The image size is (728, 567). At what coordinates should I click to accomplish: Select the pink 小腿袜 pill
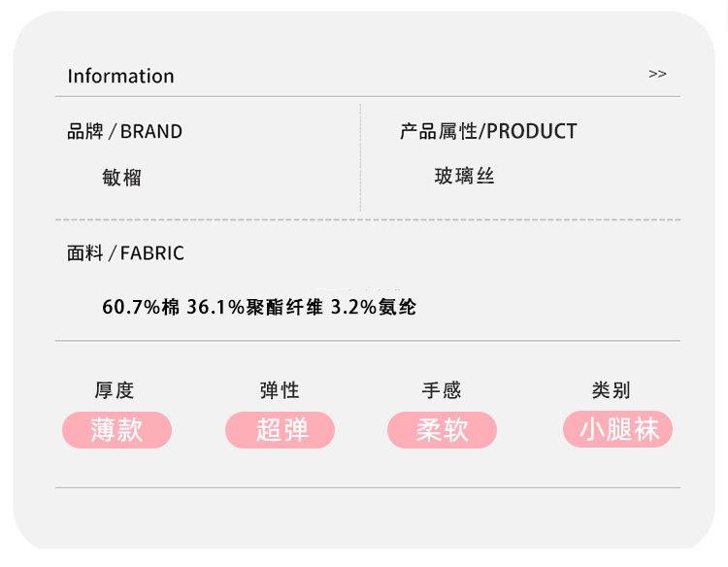pyautogui.click(x=618, y=430)
